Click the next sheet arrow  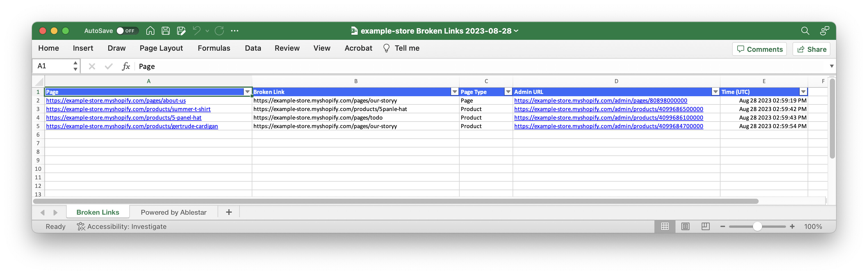[x=56, y=213]
